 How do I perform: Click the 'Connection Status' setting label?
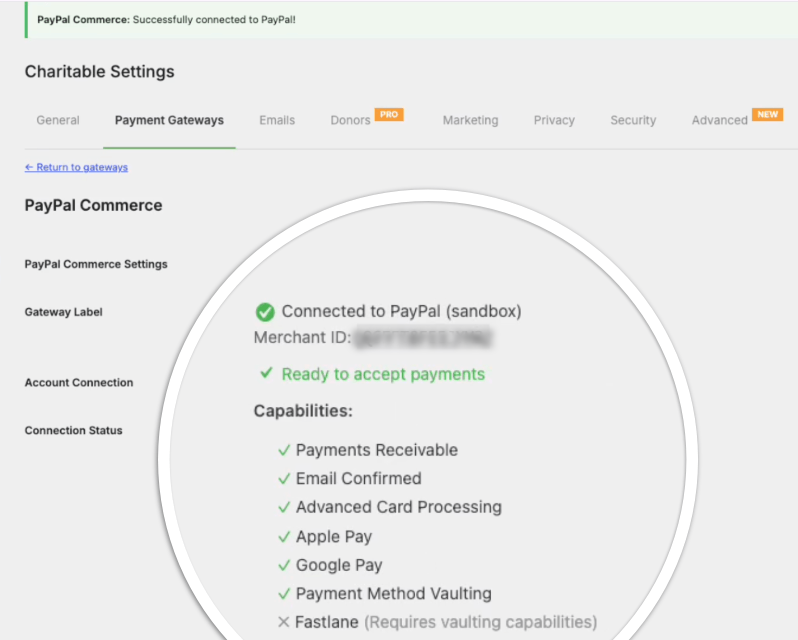pyautogui.click(x=74, y=430)
